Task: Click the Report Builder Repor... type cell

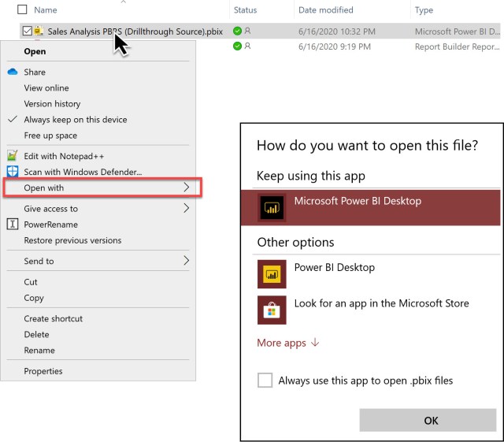Action: point(457,46)
